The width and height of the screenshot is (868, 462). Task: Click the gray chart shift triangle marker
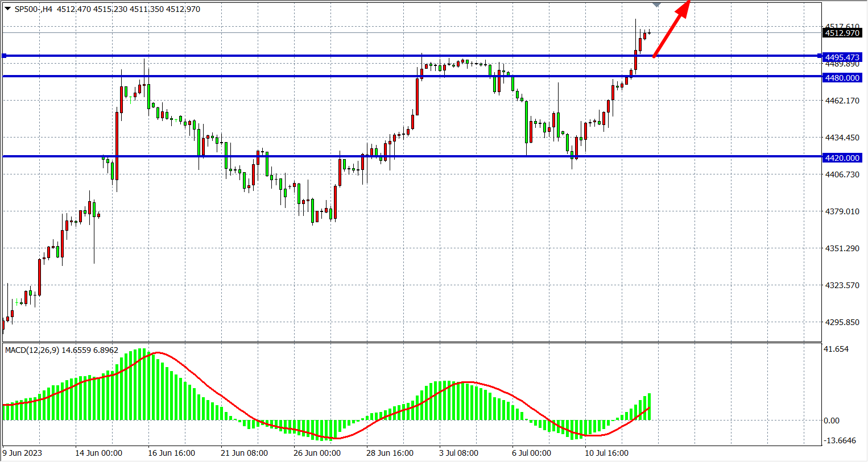[656, 5]
